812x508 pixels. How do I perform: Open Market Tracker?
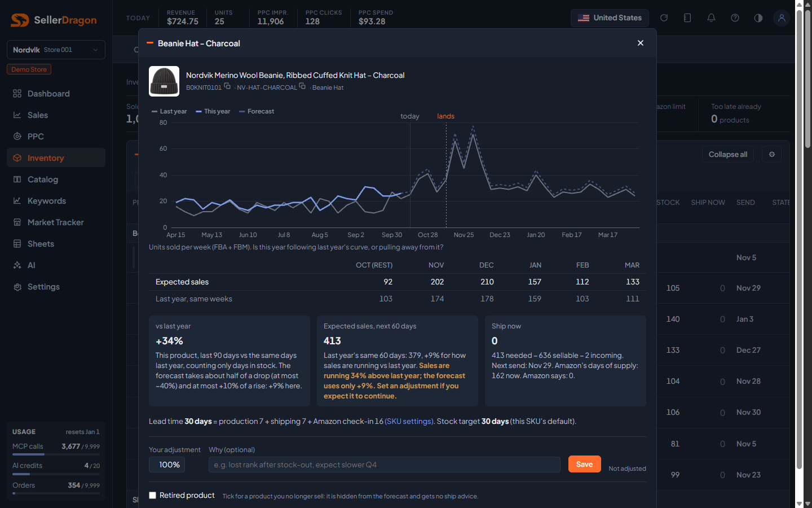(56, 222)
